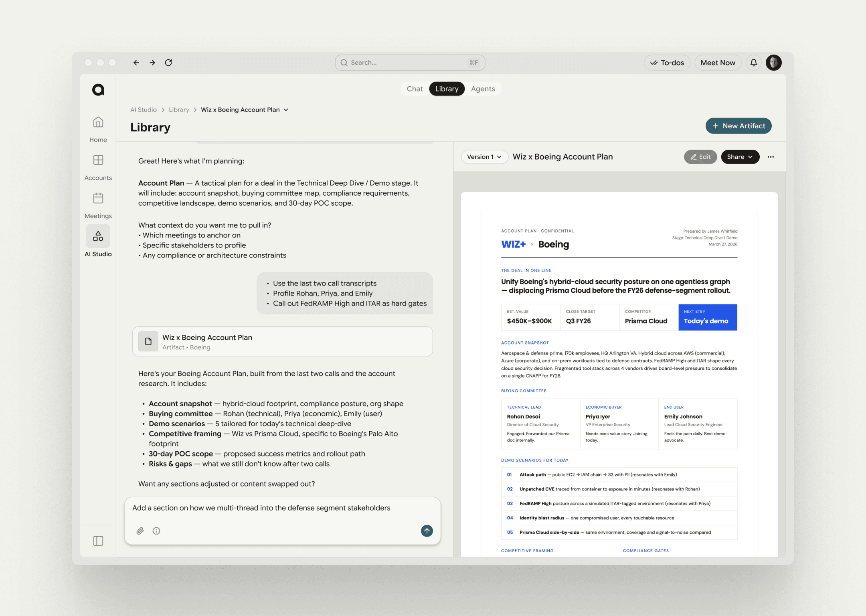Go forward with the right arrow

point(152,63)
